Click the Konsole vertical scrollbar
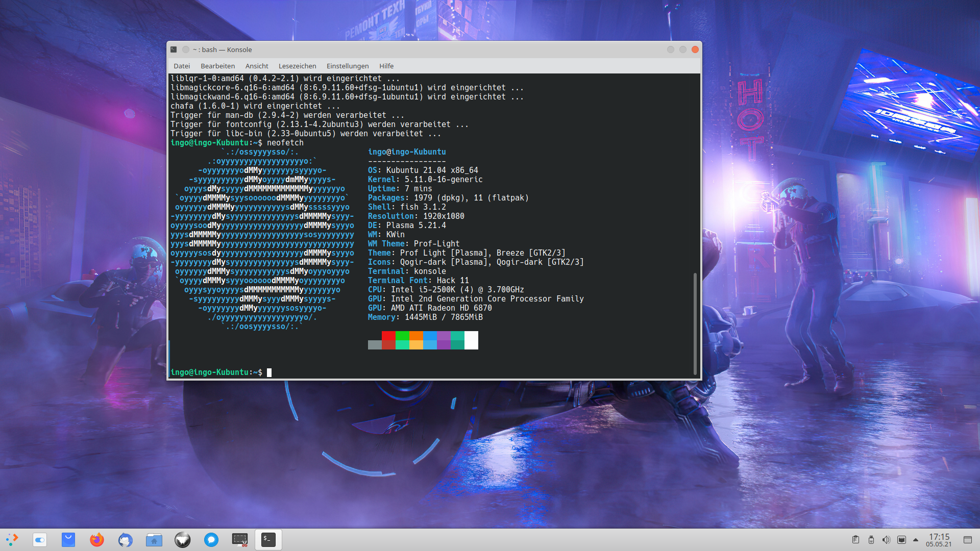 pos(695,323)
